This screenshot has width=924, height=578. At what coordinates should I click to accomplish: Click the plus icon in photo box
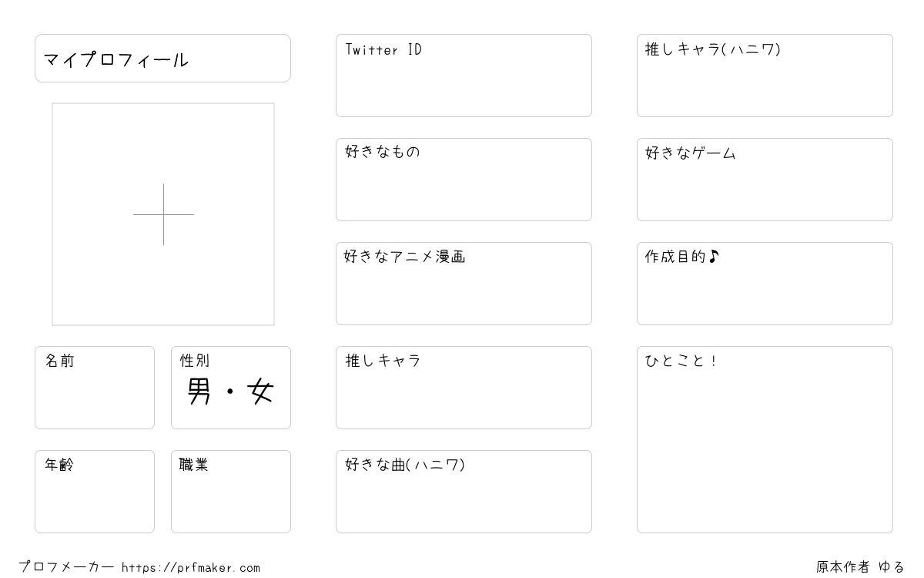(x=163, y=214)
